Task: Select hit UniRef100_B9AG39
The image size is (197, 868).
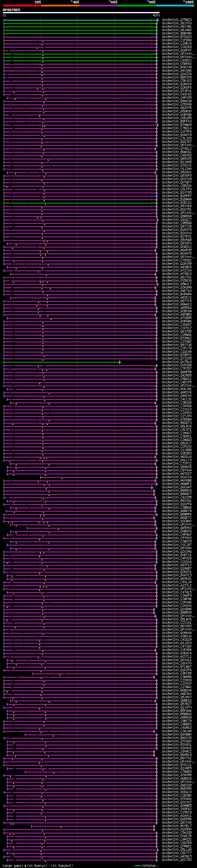Action: click(177, 101)
